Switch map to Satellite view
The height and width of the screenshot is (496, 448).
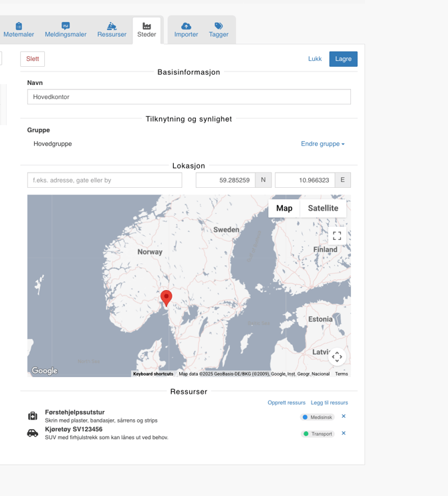click(323, 209)
